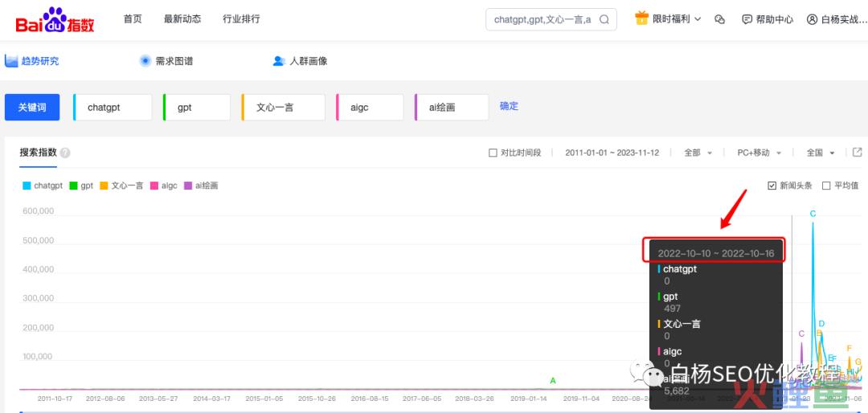Uncheck 新闻头条 checkbox
The width and height of the screenshot is (868, 413).
coord(772,186)
